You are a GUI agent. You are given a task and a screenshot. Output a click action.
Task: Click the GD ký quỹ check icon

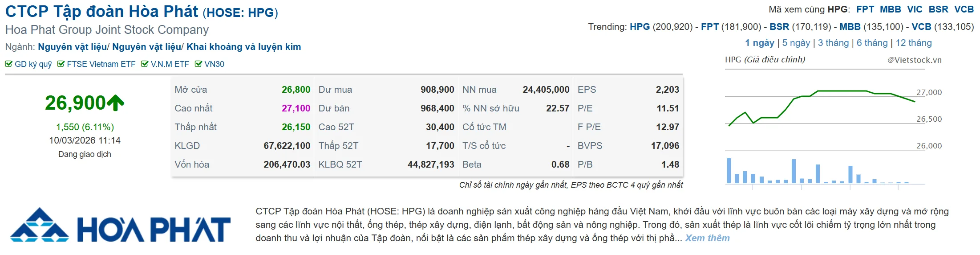[x=8, y=64]
